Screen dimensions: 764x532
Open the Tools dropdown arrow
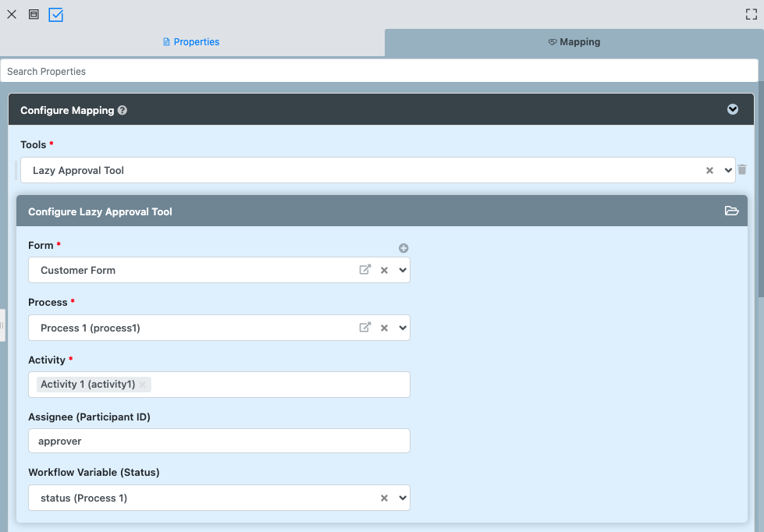(x=728, y=171)
